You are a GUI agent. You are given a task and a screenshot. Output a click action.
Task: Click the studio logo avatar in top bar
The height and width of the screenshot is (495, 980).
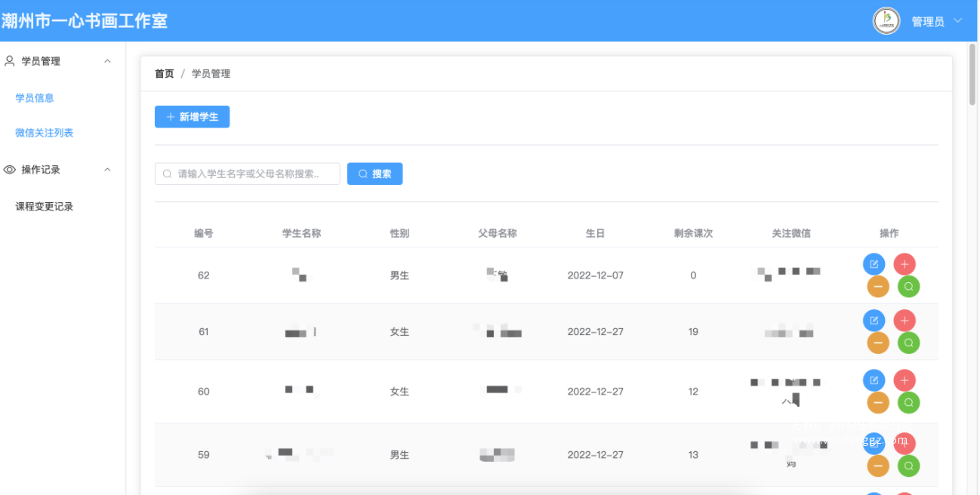click(886, 20)
